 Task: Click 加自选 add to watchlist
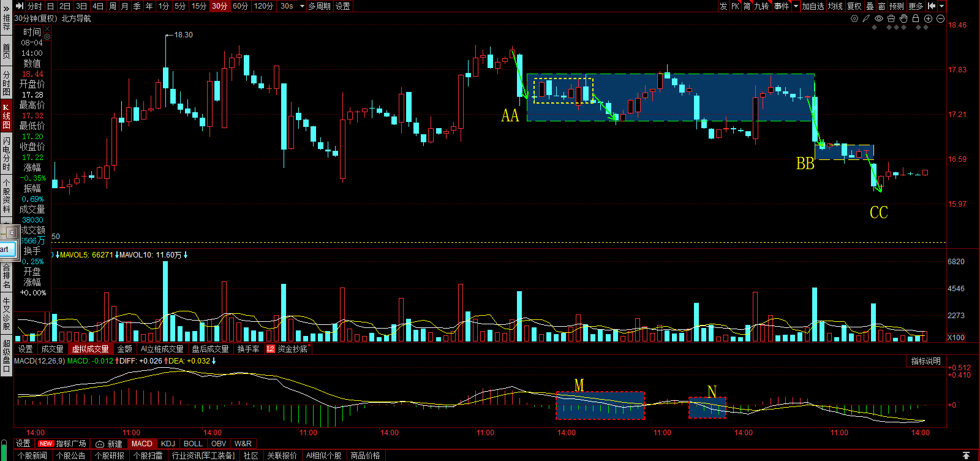[813, 6]
